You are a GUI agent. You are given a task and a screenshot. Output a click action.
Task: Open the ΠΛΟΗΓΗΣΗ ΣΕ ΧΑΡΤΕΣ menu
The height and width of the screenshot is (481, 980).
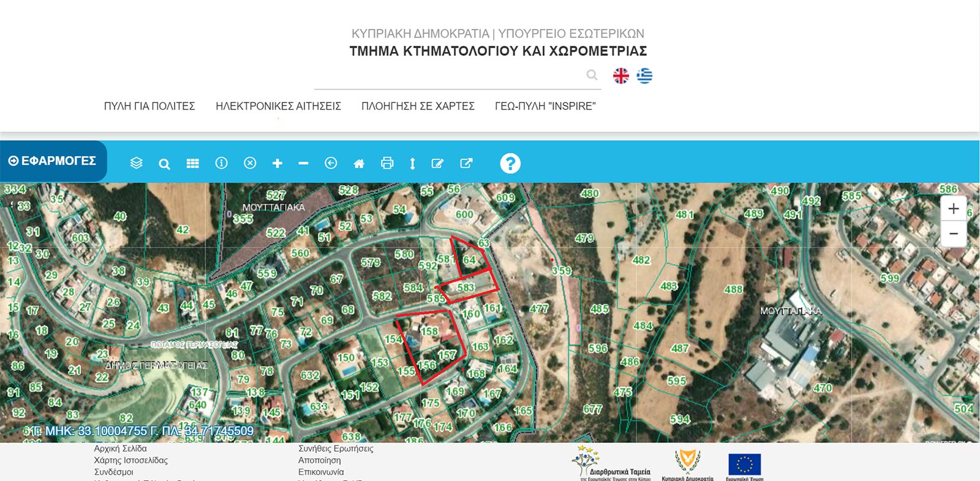pos(418,106)
